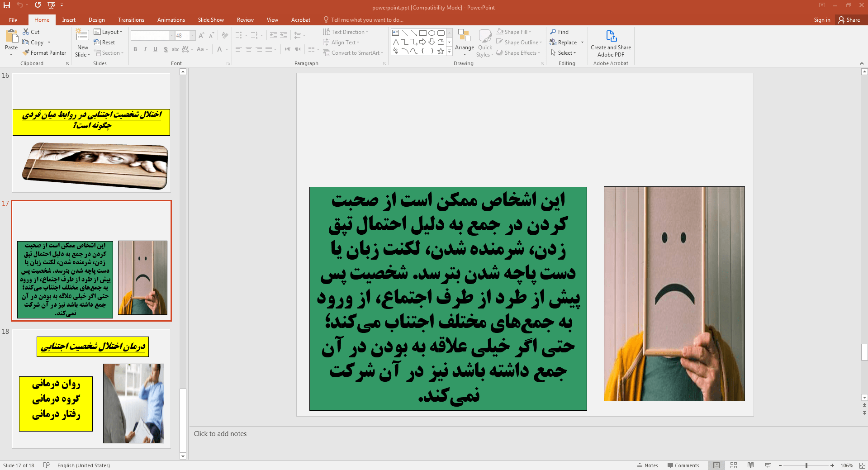This screenshot has width=868, height=470.
Task: Toggle Underline formatting
Action: 155,49
